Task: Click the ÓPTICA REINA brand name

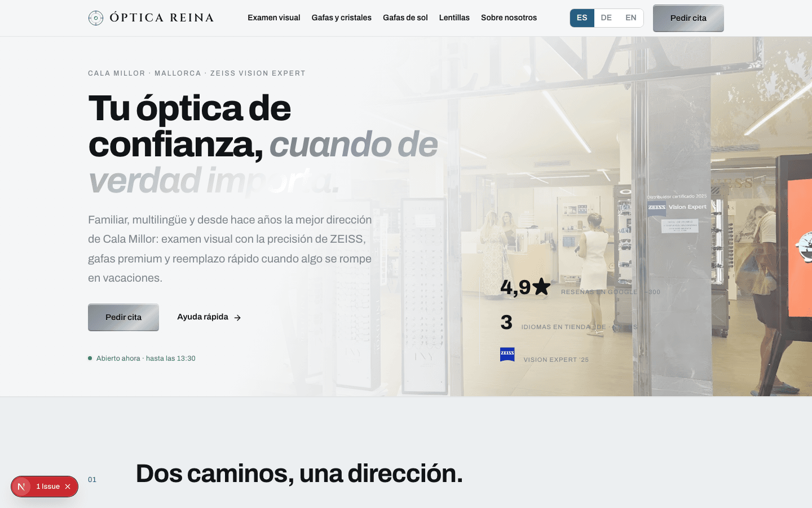Action: (162, 18)
